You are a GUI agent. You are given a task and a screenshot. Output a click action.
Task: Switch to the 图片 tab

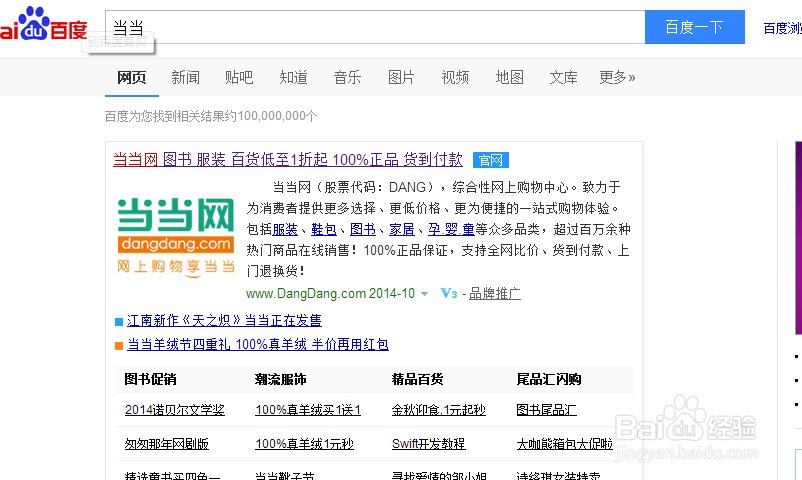point(401,77)
